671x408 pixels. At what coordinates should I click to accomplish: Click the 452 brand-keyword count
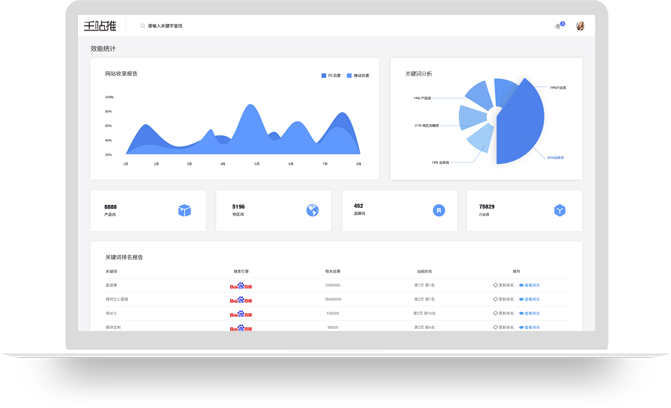pyautogui.click(x=359, y=206)
